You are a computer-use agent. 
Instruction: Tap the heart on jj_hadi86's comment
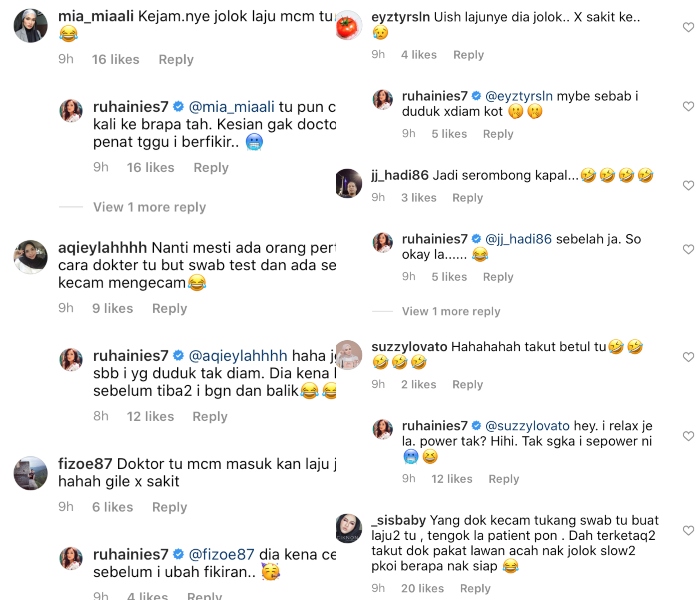(x=688, y=185)
